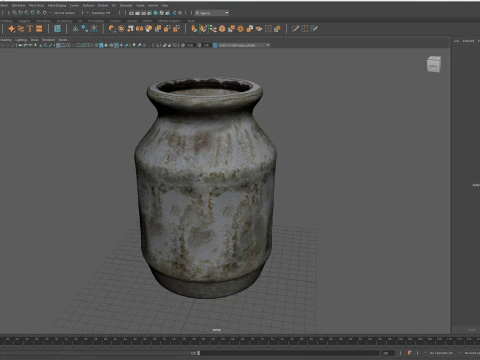Click the shelf icon highlighted with green brackets

pos(203,29)
